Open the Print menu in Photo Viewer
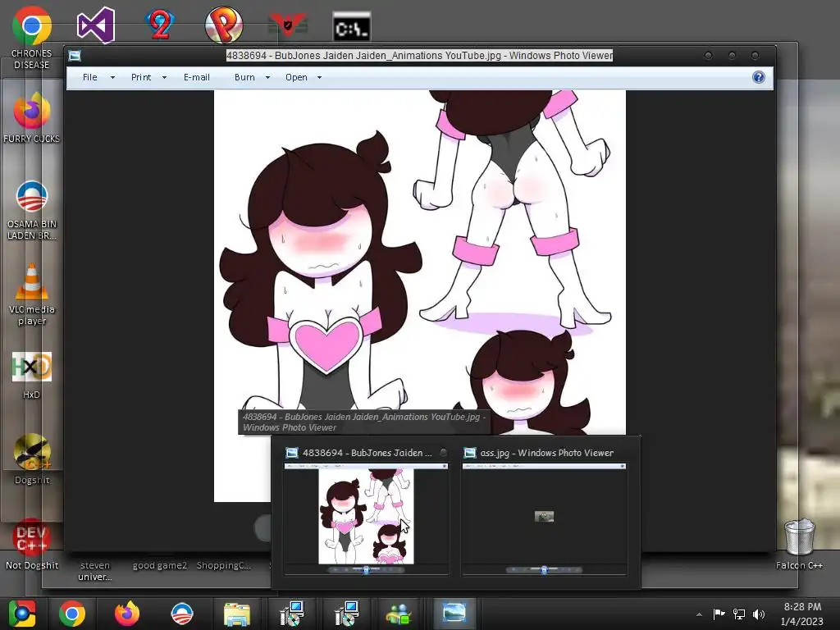The height and width of the screenshot is (630, 840). point(141,77)
